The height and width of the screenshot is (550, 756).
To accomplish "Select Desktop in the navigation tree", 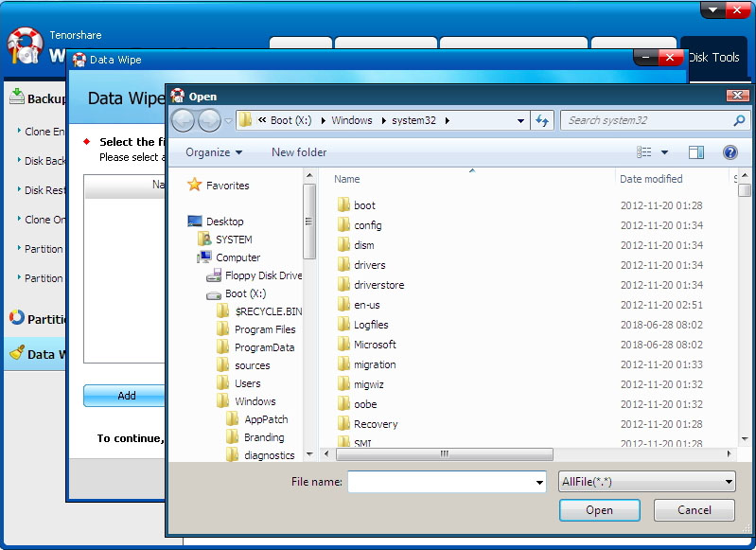I will [216, 222].
